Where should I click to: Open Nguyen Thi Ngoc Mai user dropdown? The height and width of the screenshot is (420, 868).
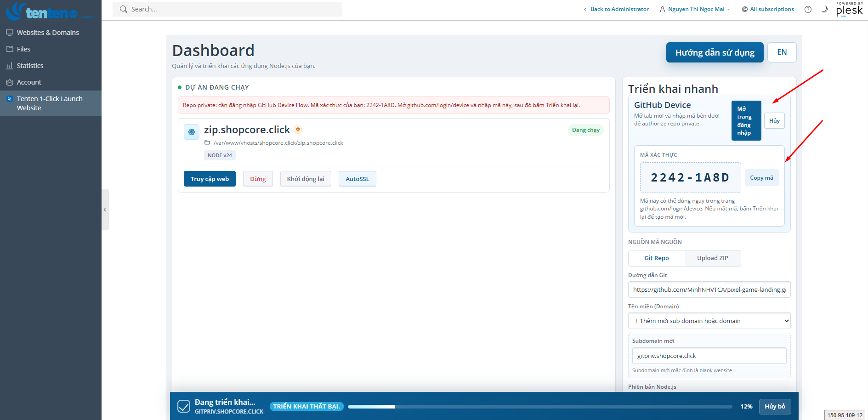tap(695, 9)
